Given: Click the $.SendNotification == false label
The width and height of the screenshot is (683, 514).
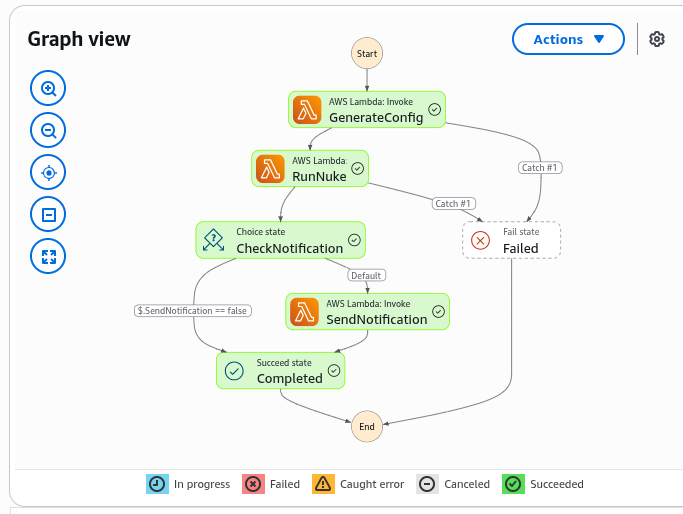Looking at the screenshot, I should 193,310.
